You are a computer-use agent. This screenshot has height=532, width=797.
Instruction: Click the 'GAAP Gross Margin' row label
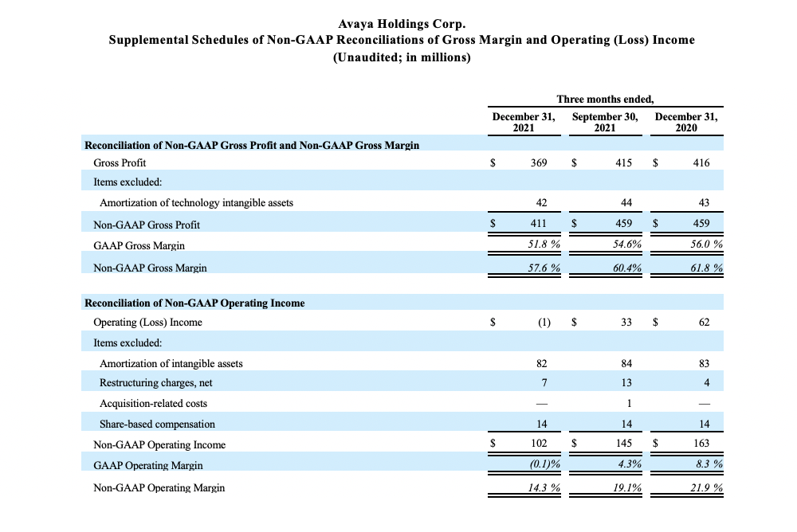pos(139,246)
